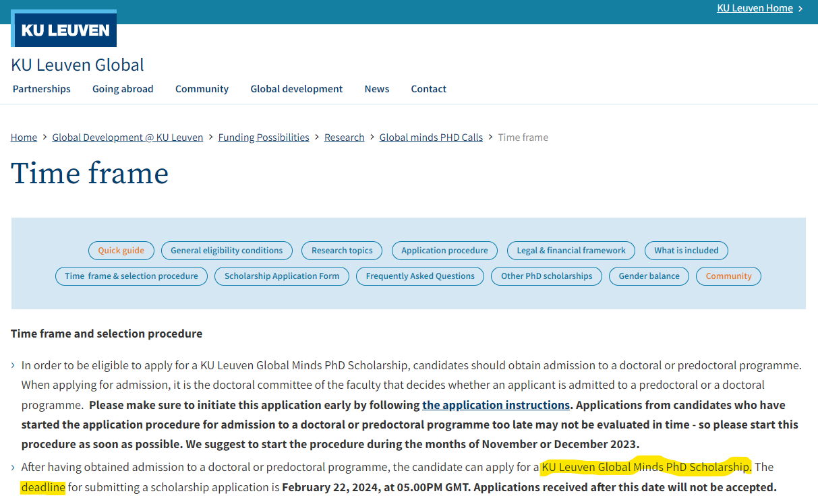Open the Global development menu
The width and height of the screenshot is (818, 504).
(297, 89)
